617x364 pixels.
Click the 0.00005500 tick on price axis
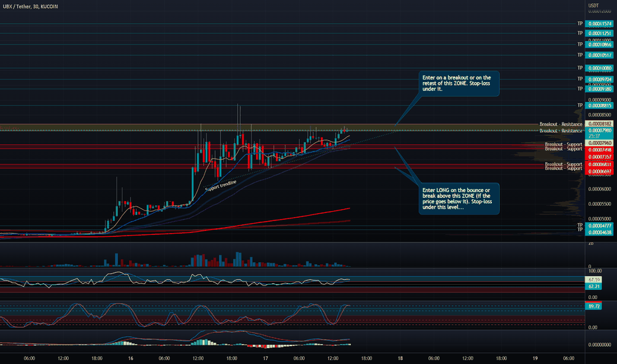pyautogui.click(x=600, y=204)
